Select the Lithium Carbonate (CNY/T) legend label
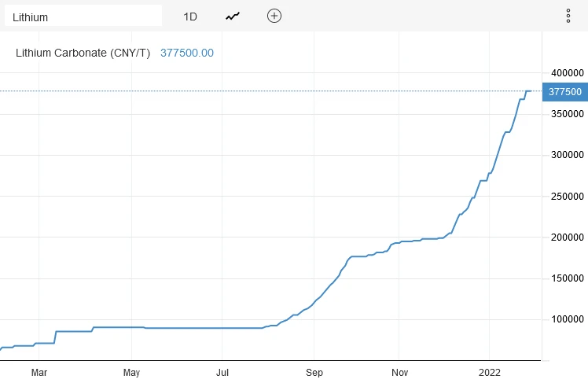 [83, 53]
